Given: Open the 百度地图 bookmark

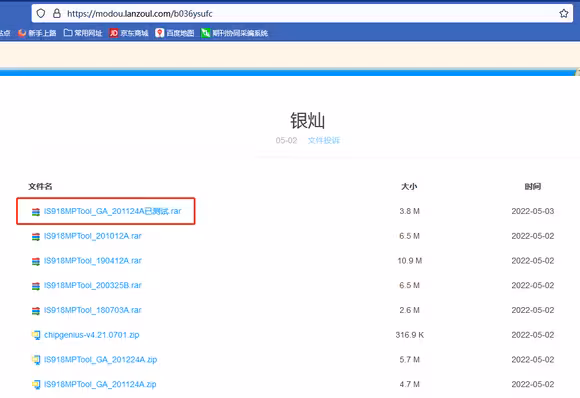Looking at the screenshot, I should pyautogui.click(x=175, y=33).
